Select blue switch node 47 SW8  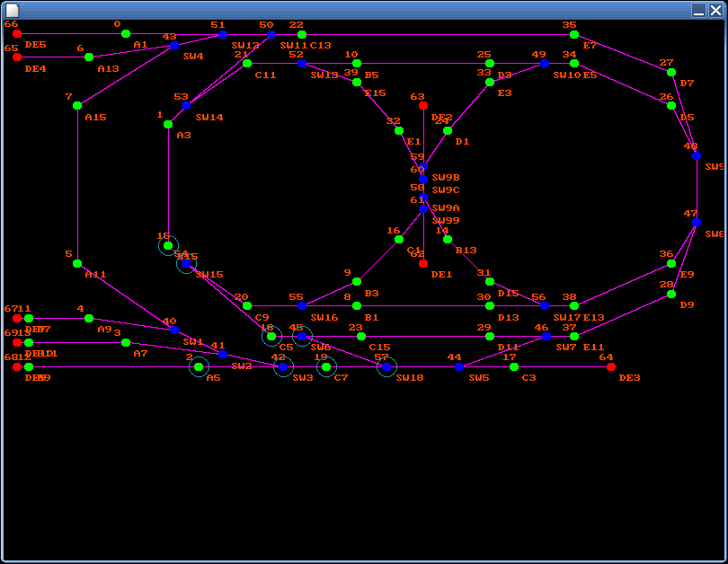coord(697,223)
